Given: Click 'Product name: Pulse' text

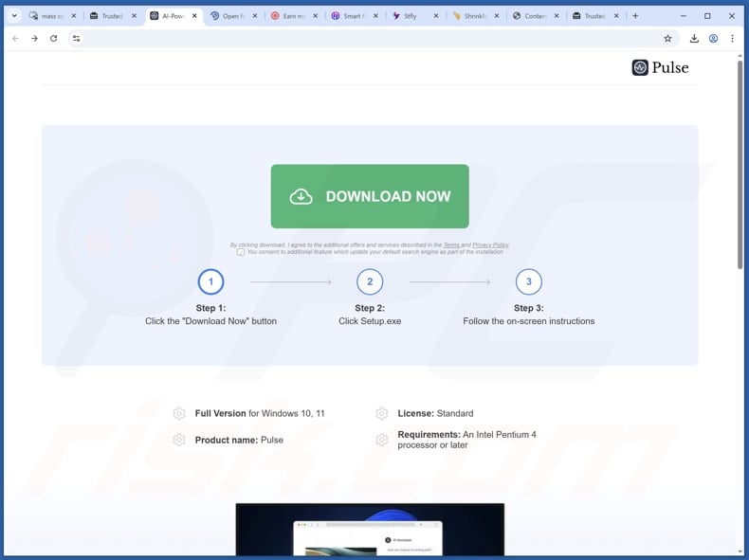Looking at the screenshot, I should pyautogui.click(x=239, y=440).
